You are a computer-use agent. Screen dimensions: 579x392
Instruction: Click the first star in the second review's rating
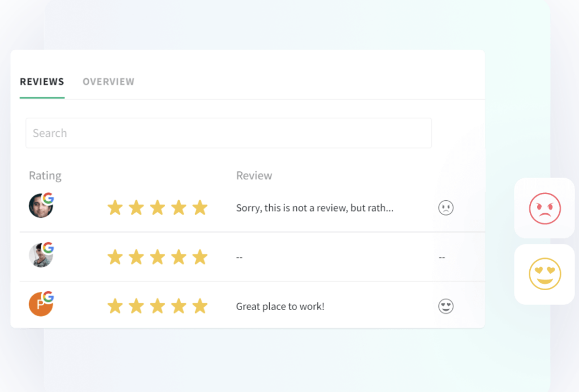coord(115,257)
